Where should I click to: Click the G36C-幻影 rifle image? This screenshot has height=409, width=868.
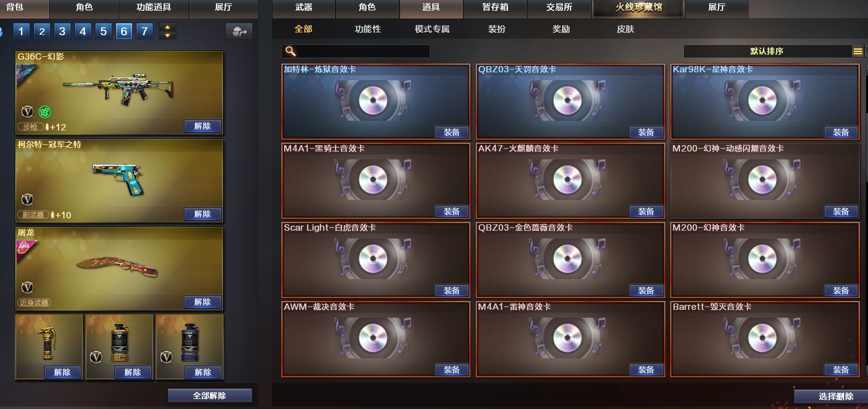[118, 89]
